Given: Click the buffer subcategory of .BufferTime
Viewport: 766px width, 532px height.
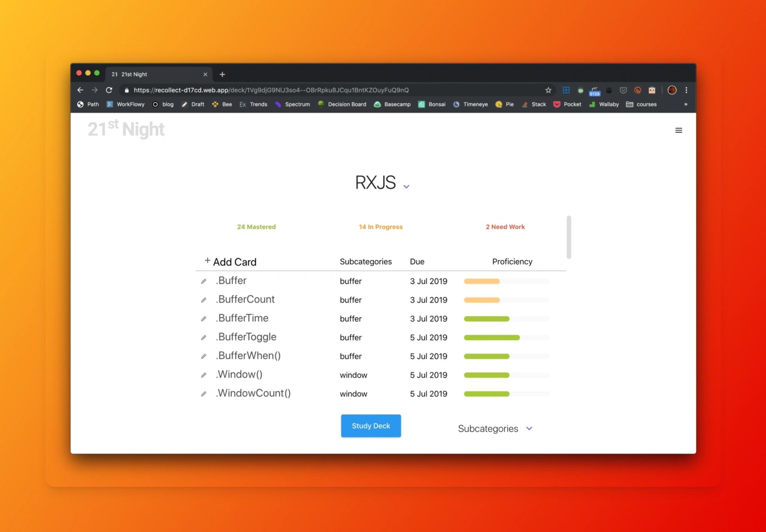Looking at the screenshot, I should pos(351,319).
